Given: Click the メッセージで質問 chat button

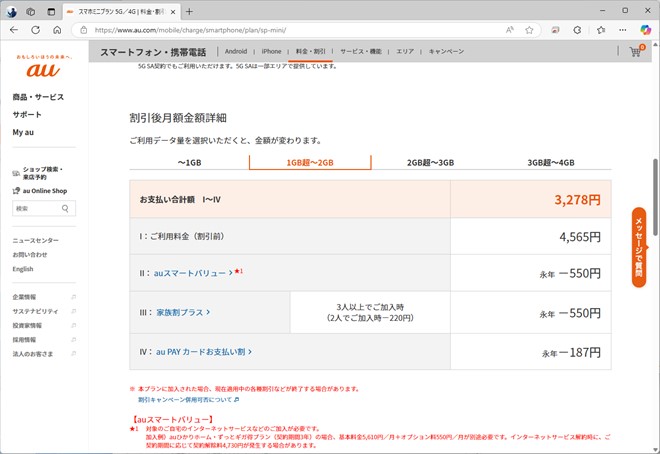Looking at the screenshot, I should pyautogui.click(x=639, y=247).
